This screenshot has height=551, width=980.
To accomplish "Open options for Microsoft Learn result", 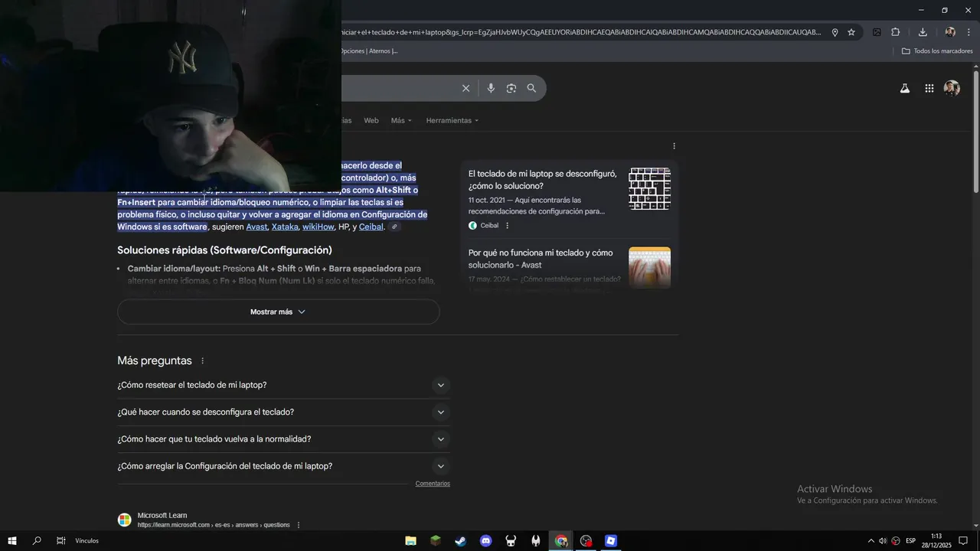I will pyautogui.click(x=299, y=525).
